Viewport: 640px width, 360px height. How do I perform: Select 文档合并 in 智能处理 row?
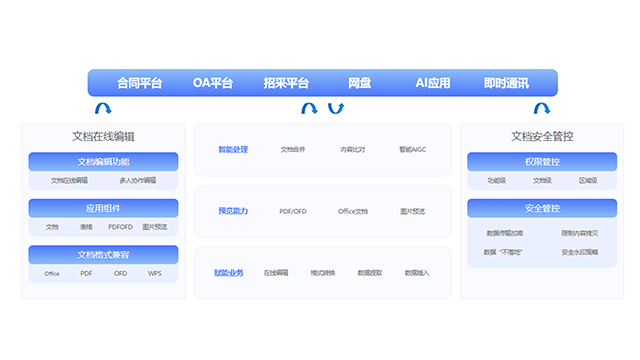click(x=293, y=150)
